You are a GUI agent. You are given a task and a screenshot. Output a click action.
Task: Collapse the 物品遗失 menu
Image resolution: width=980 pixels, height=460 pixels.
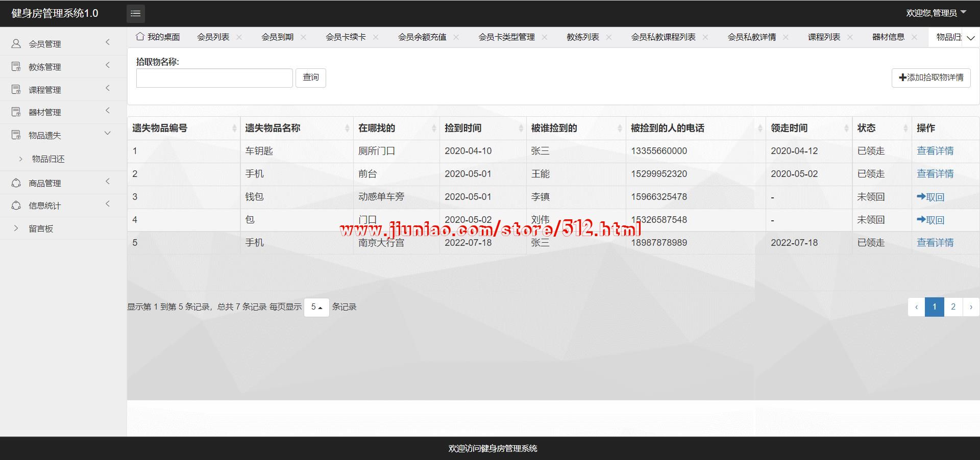pos(107,134)
